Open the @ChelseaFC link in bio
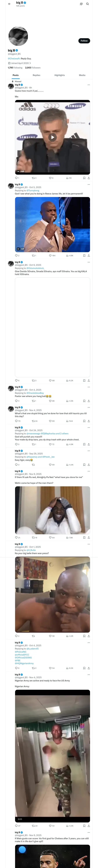98x868 pixels. click(x=14, y=59)
